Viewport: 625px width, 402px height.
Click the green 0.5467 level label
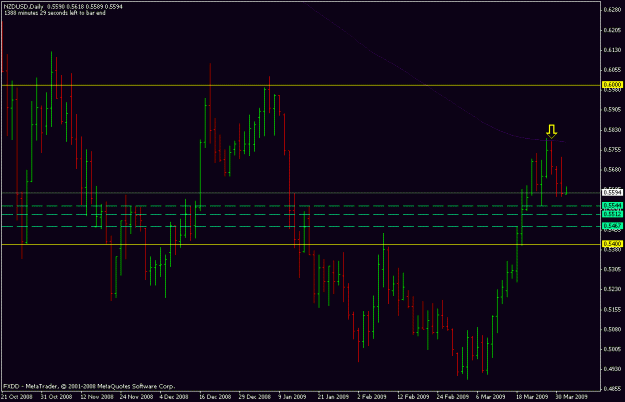coord(613,226)
